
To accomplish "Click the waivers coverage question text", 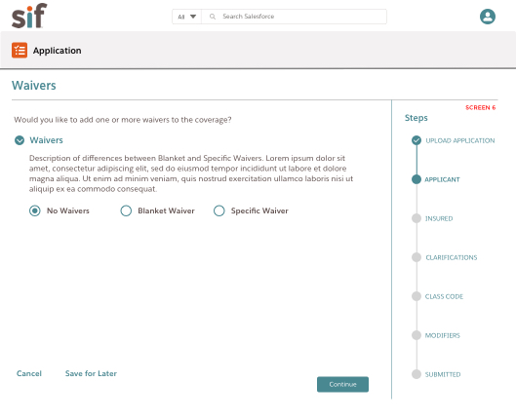I will [x=123, y=120].
